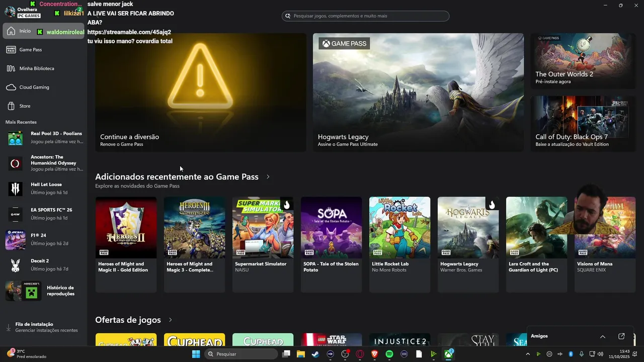The image size is (644, 362).
Task: Expand the Amigos panel chevron
Action: coord(603,336)
